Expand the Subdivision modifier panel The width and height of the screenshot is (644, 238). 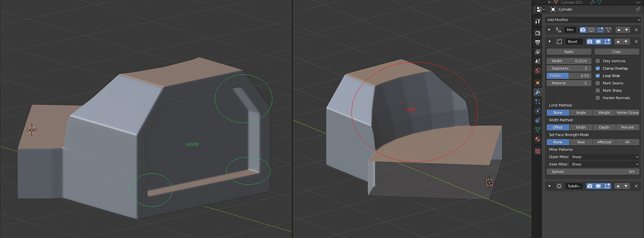[550, 186]
